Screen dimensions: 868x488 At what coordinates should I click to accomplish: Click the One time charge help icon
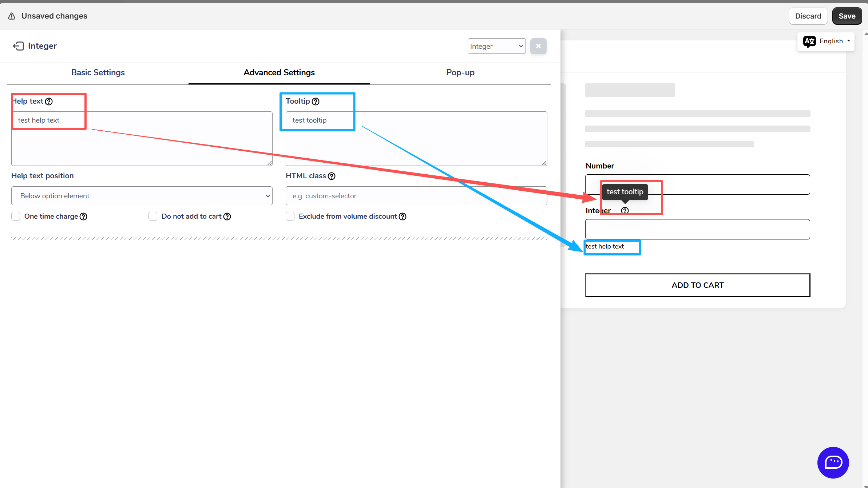[x=83, y=217]
